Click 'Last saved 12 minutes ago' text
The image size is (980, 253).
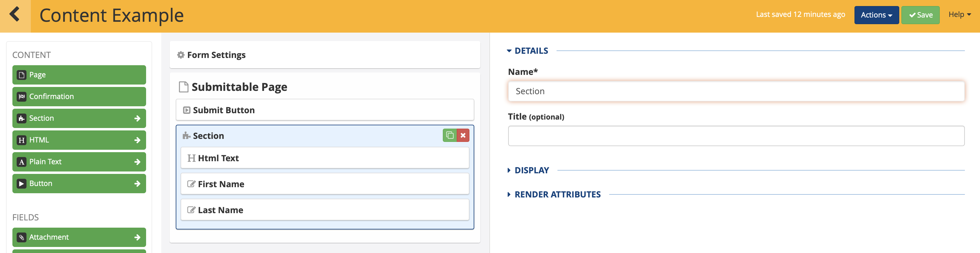800,14
